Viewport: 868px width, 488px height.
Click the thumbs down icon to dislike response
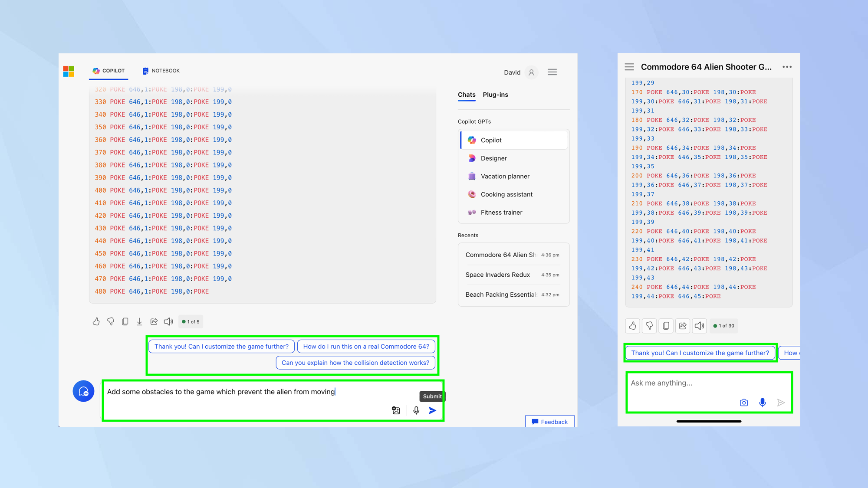pyautogui.click(x=110, y=322)
